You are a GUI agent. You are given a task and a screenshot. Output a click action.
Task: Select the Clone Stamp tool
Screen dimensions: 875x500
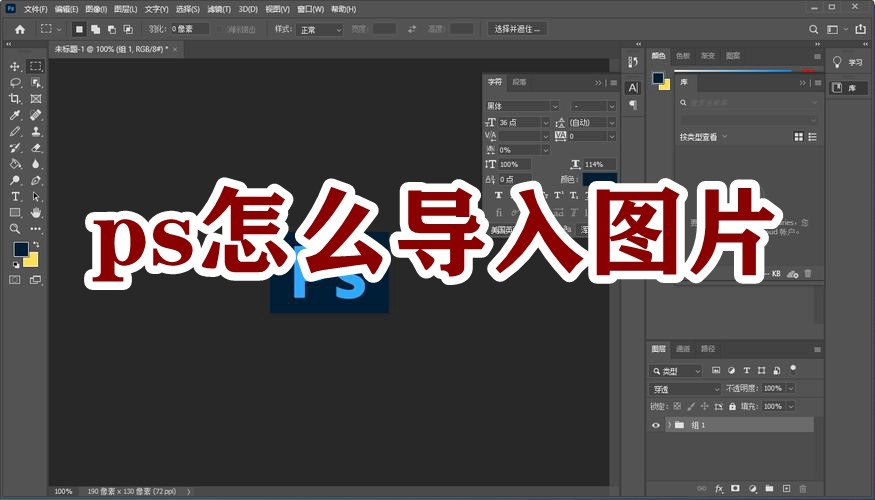tap(36, 132)
